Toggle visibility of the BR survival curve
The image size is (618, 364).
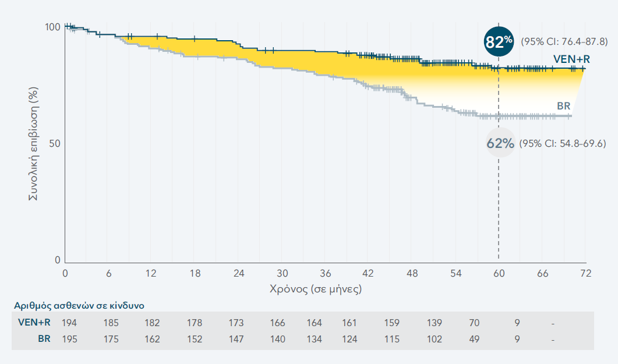click(x=291, y=70)
